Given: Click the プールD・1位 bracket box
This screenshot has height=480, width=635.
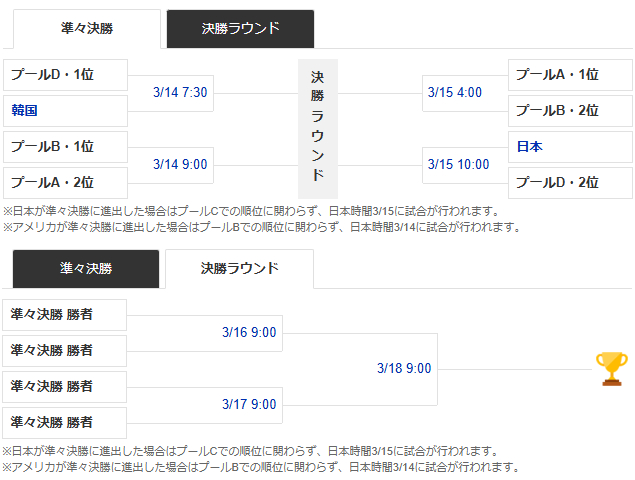Looking at the screenshot, I should 66,75.
